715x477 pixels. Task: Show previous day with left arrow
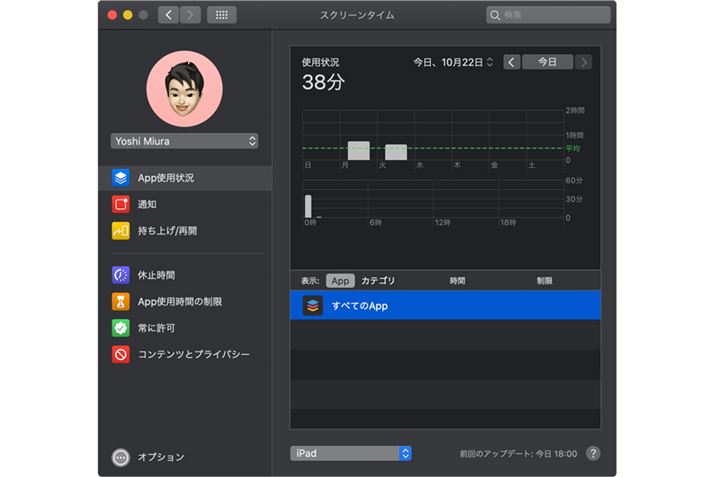(512, 62)
